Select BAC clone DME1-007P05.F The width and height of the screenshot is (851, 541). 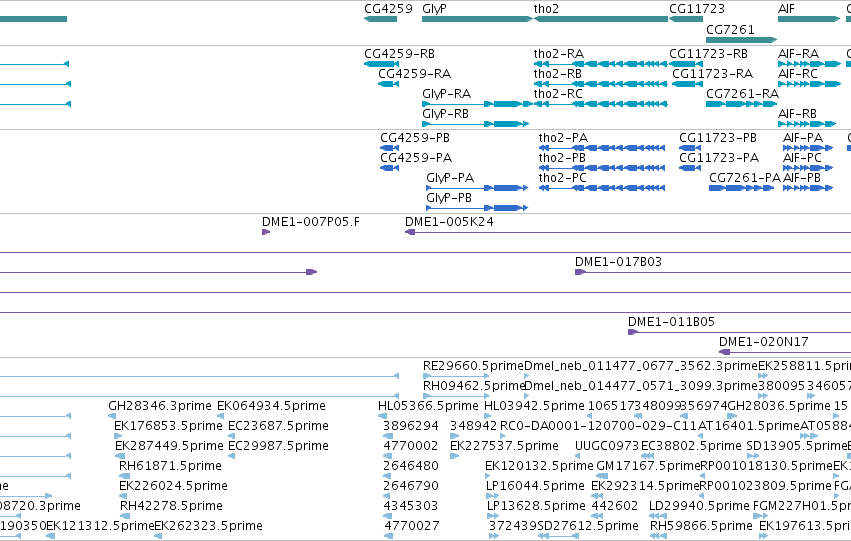[x=266, y=232]
